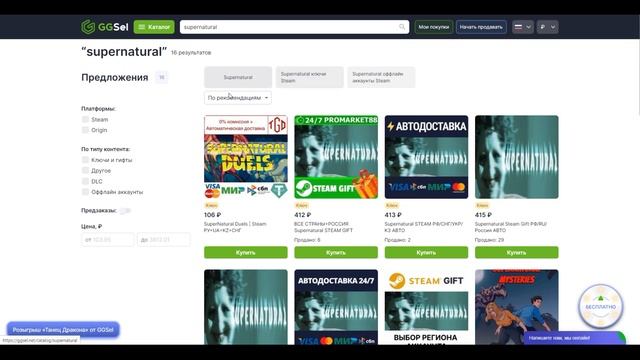
Task: Select Supernatural оффлайн аккаунты Steam tab
Action: pos(381,77)
